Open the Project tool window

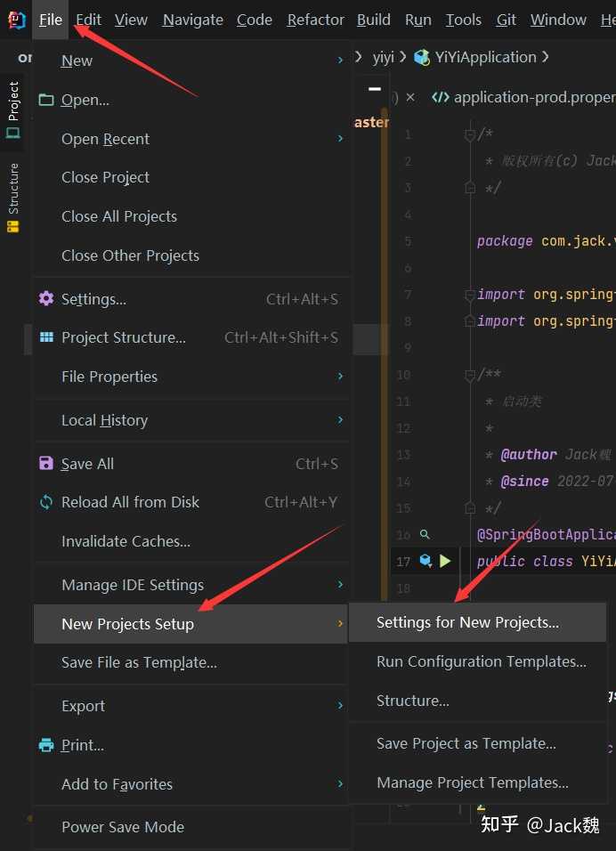tap(13, 110)
